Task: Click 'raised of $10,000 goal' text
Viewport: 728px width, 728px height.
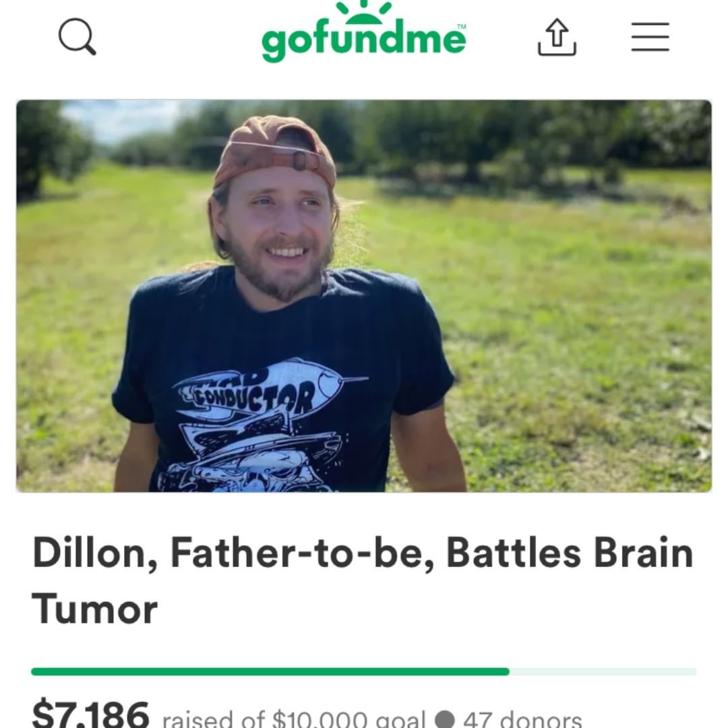Action: pyautogui.click(x=294, y=719)
